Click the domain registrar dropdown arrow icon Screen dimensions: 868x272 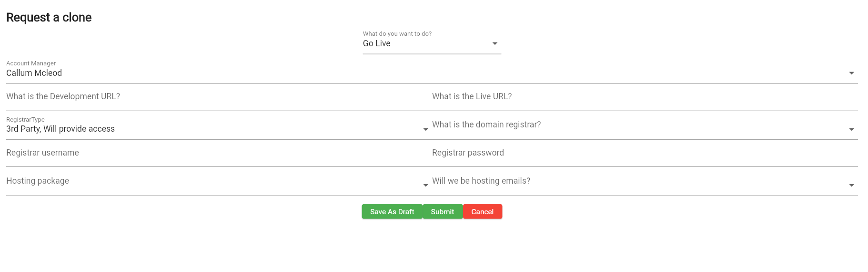[851, 129]
